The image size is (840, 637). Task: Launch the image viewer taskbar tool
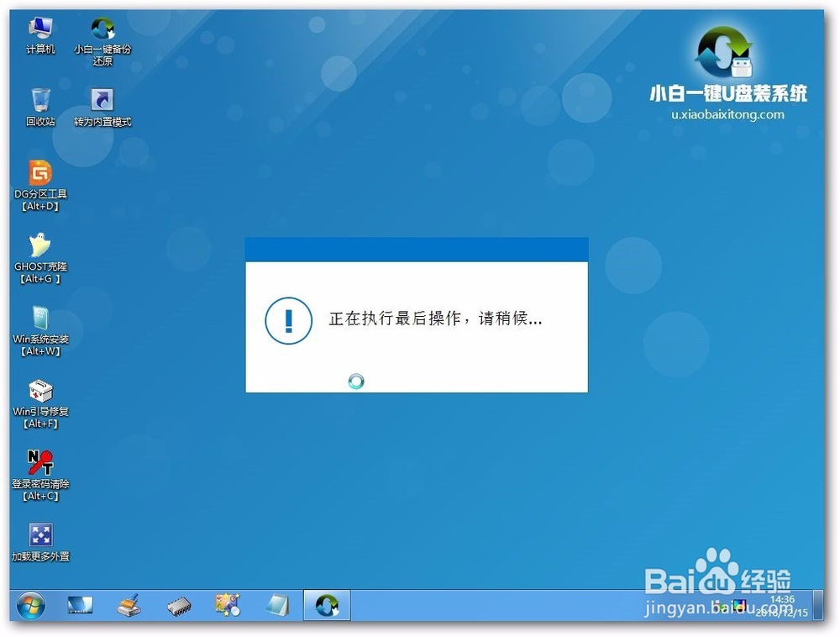[228, 604]
